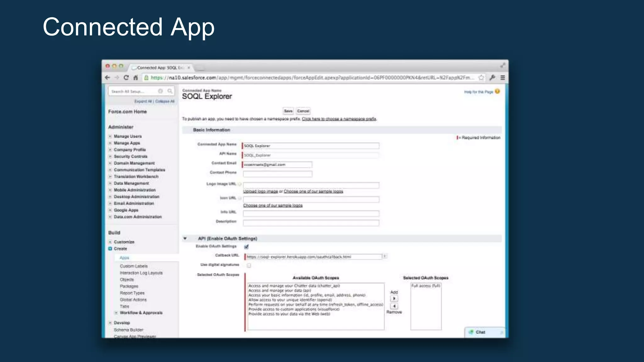Click the Save button
This screenshot has height=362, width=644.
[x=288, y=111]
